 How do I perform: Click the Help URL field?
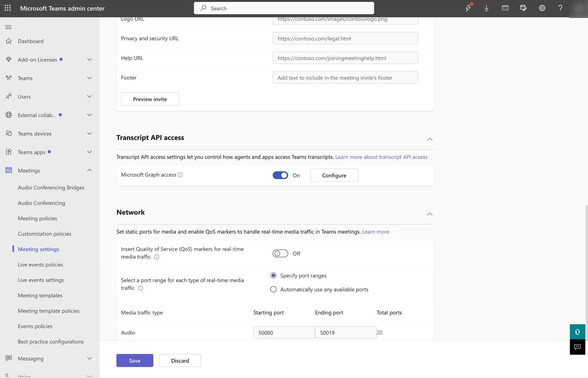coord(345,58)
